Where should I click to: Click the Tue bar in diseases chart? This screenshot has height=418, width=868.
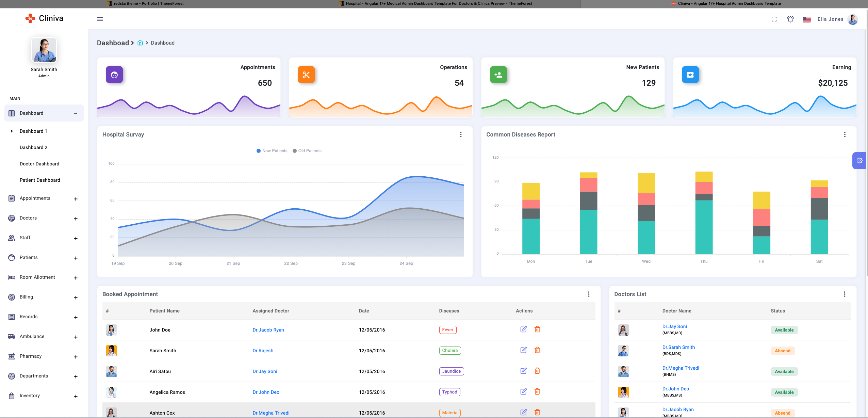pos(588,213)
